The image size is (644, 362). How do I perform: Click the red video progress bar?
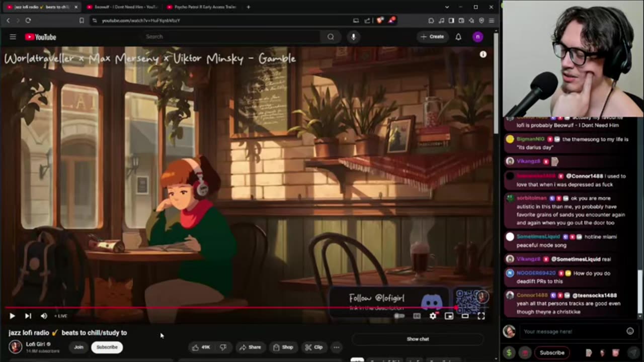point(231,308)
